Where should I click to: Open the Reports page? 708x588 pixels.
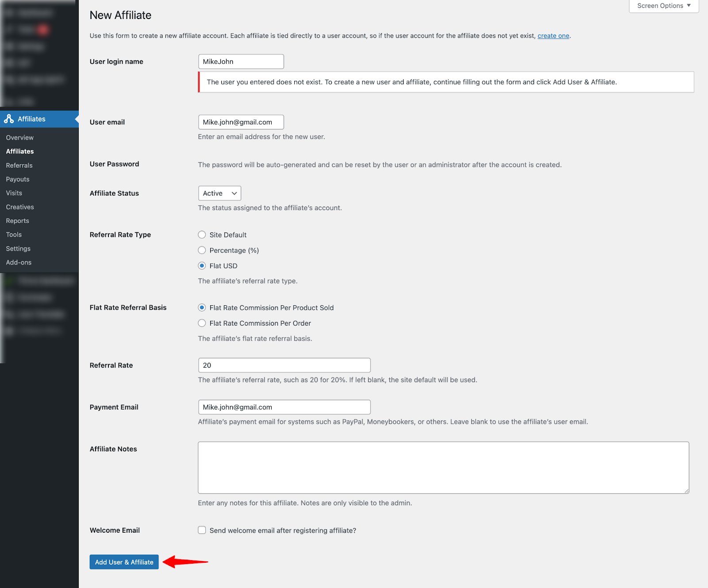[17, 220]
